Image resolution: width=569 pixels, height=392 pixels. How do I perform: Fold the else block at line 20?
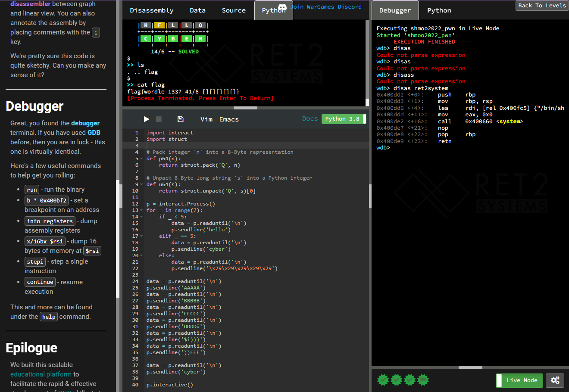pyautogui.click(x=141, y=255)
